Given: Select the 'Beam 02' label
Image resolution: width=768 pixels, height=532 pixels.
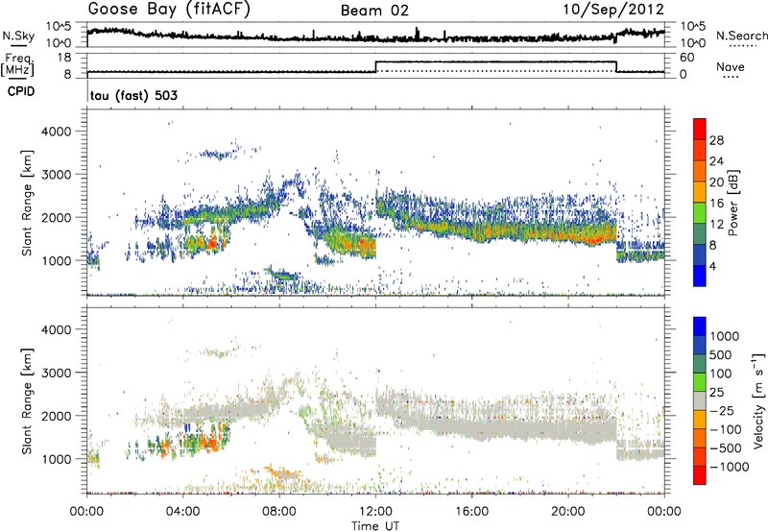Looking at the screenshot, I should [374, 11].
